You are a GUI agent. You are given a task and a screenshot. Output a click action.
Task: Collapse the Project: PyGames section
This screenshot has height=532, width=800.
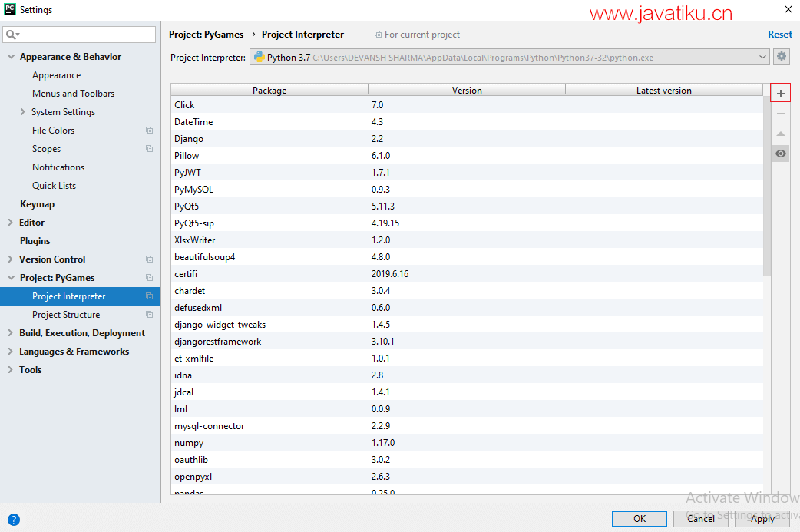(x=11, y=277)
